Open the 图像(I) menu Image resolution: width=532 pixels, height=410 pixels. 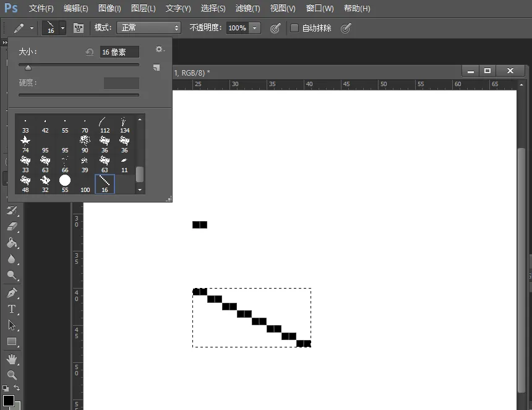109,8
